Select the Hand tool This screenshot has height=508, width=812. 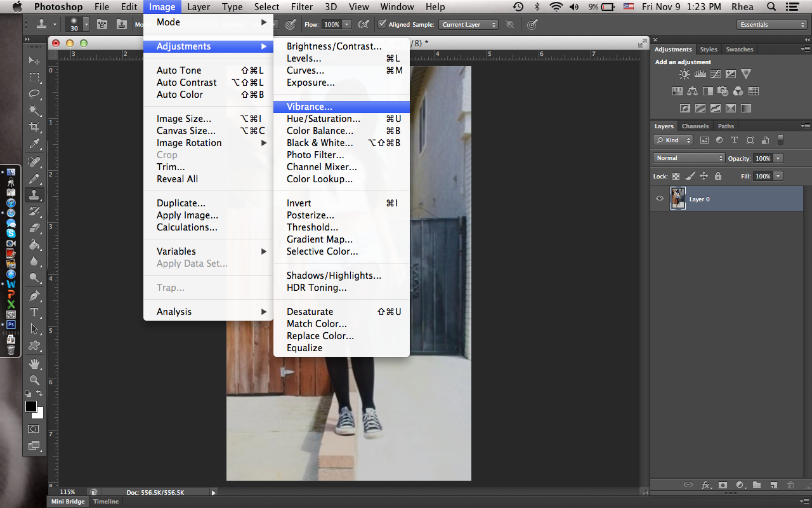pyautogui.click(x=34, y=364)
